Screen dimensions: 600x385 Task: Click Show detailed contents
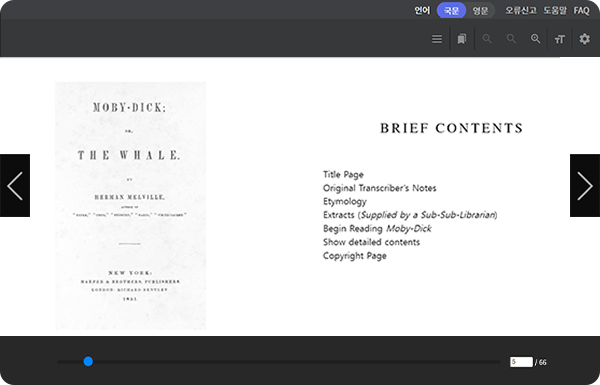(371, 242)
